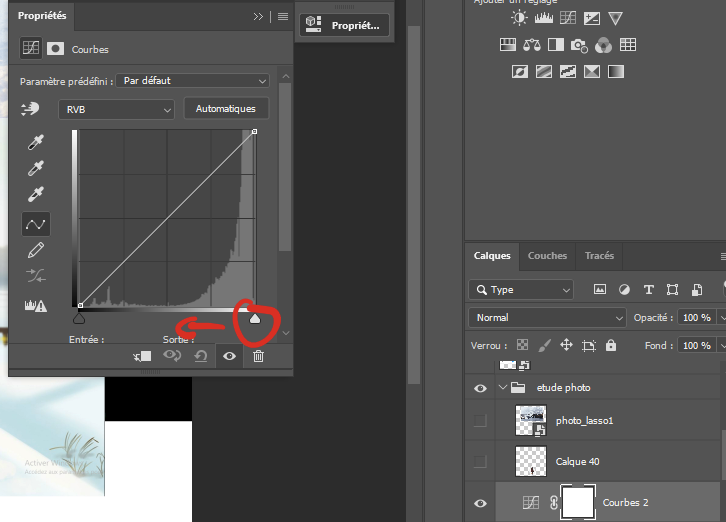Click the white point eyedropper

coord(36,195)
